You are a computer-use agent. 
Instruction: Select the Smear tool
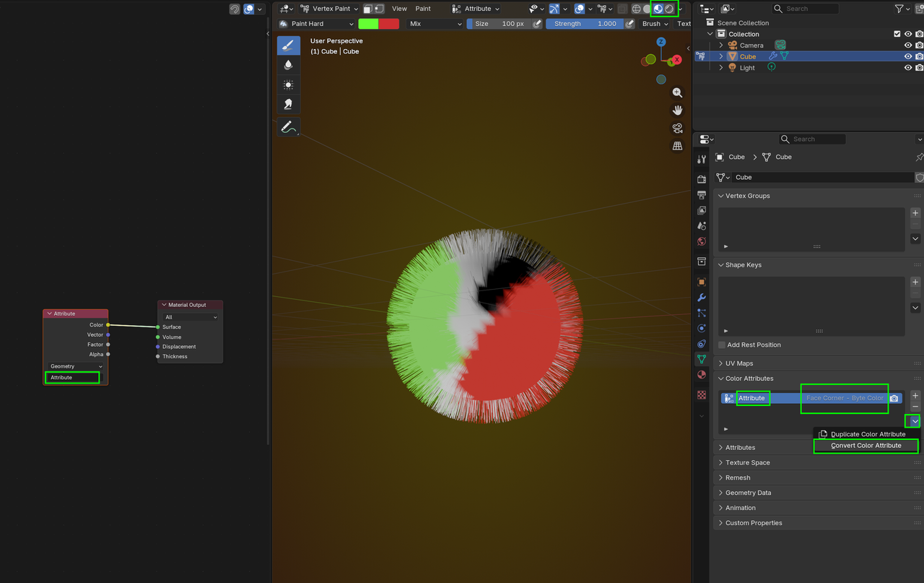pyautogui.click(x=289, y=104)
